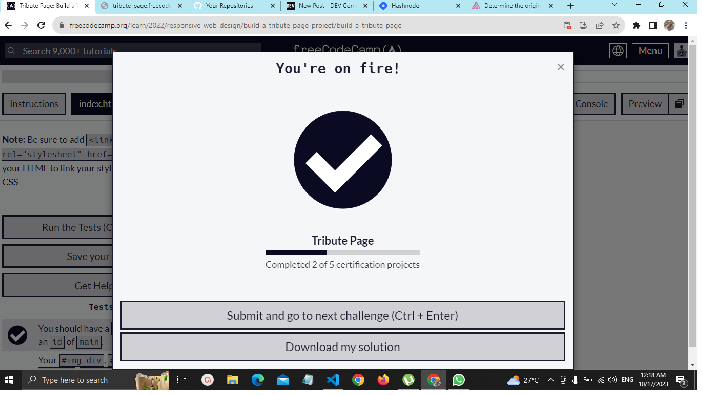702x395 pixels.
Task: Open Google Chrome from the taskbar
Action: coord(358,380)
